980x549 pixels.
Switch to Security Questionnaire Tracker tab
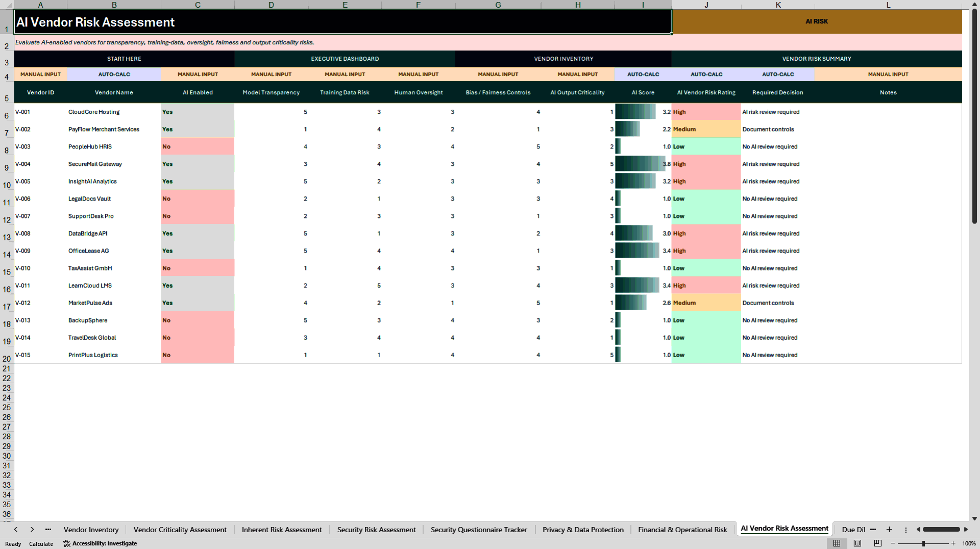point(479,530)
